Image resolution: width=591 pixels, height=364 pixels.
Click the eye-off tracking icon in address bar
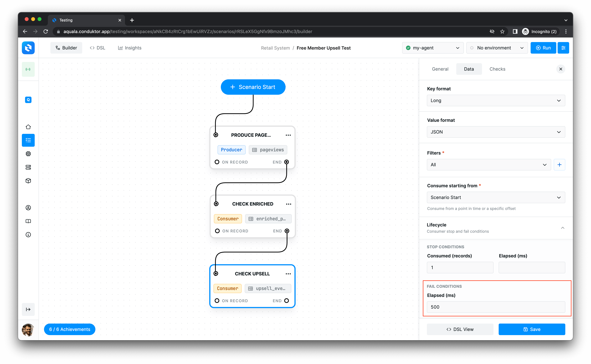492,31
